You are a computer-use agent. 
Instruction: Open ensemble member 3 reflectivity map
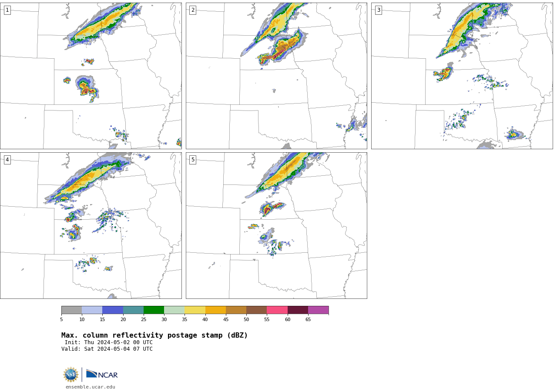462,76
